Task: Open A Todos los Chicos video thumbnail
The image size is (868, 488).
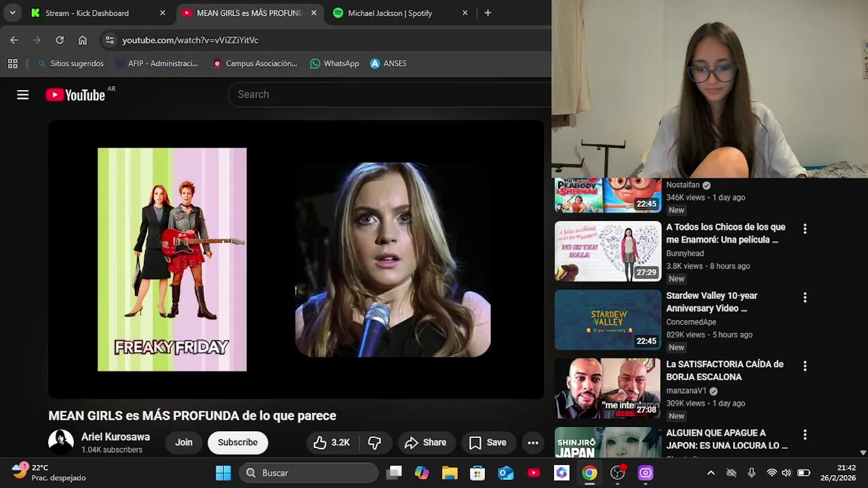Action: 608,251
